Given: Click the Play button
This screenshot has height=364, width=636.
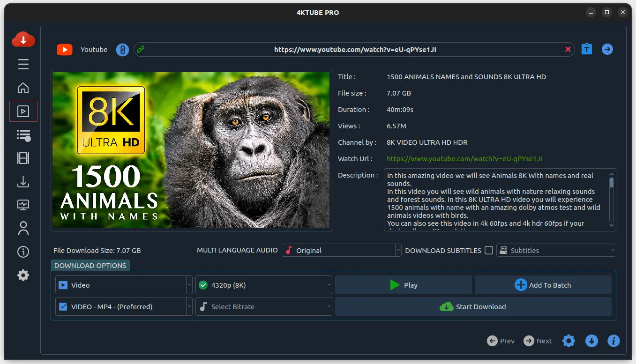Looking at the screenshot, I should point(404,285).
